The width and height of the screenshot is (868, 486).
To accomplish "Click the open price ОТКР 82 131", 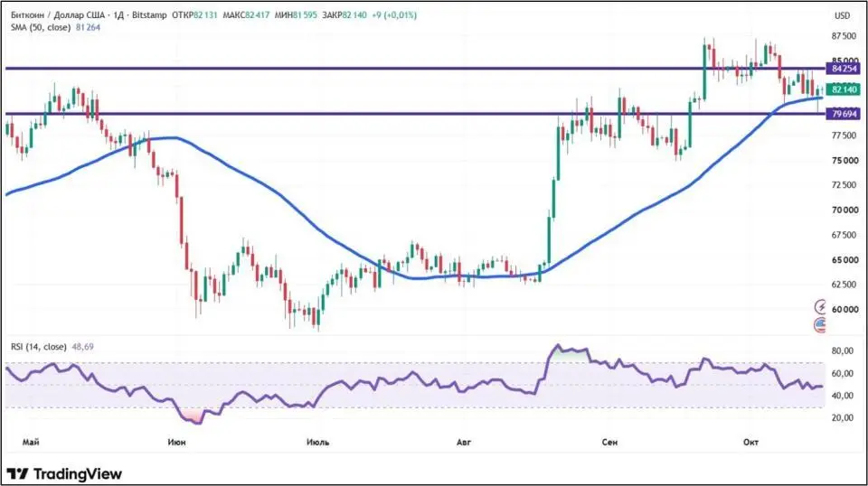I will point(194,15).
